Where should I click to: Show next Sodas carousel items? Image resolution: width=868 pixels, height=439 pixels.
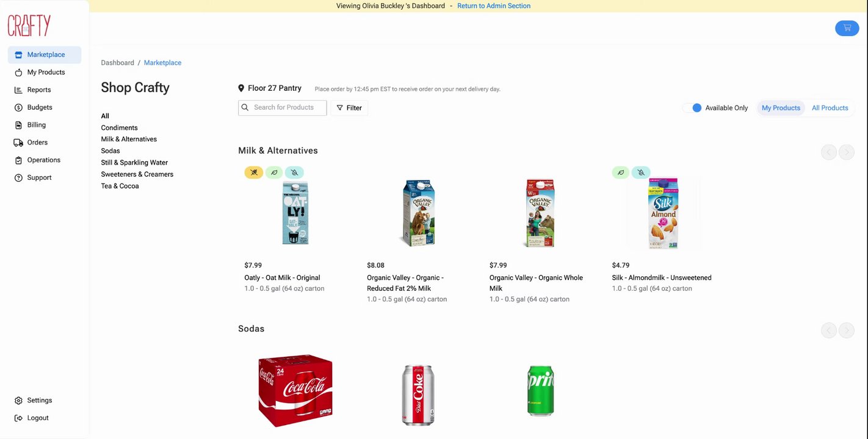pyautogui.click(x=846, y=330)
